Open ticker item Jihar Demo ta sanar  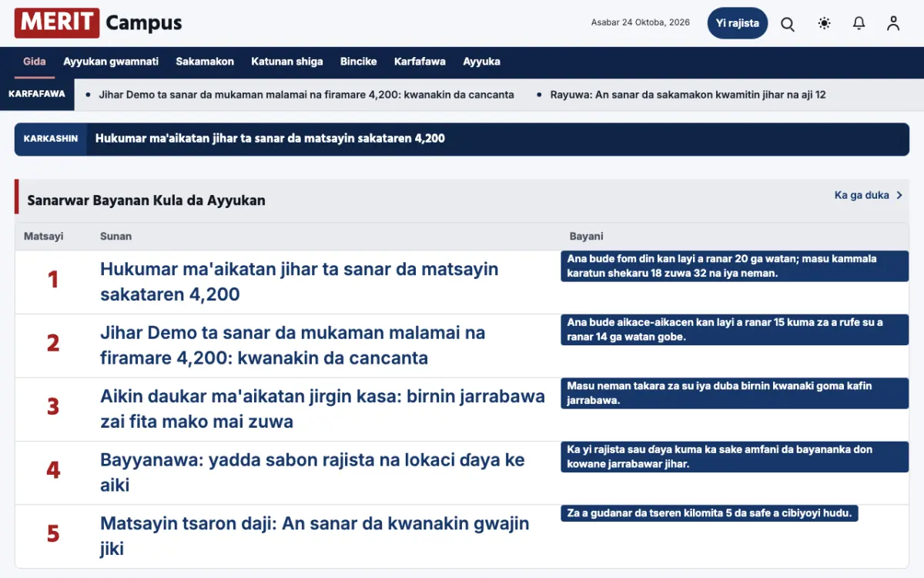pyautogui.click(x=306, y=95)
